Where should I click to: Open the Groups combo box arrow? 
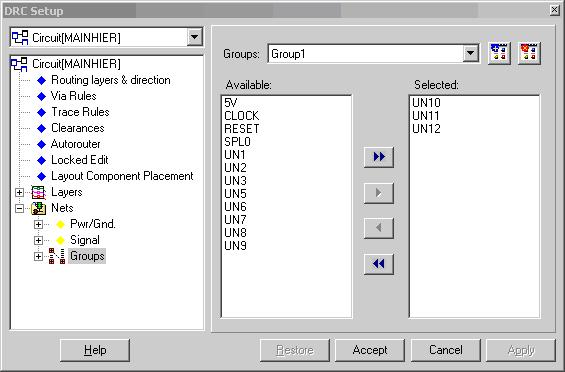[x=470, y=54]
